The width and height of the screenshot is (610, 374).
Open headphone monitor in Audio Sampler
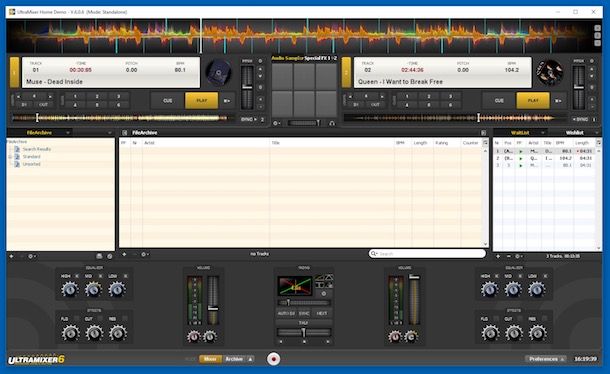tap(332, 123)
